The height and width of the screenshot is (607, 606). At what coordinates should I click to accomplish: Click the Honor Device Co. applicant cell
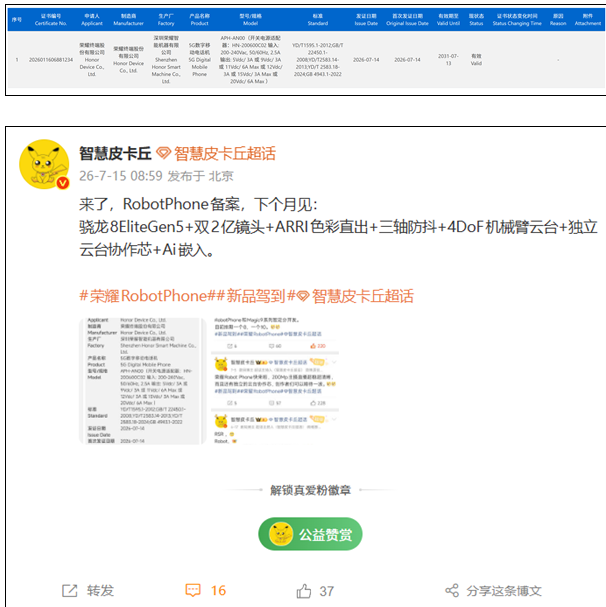(92, 60)
